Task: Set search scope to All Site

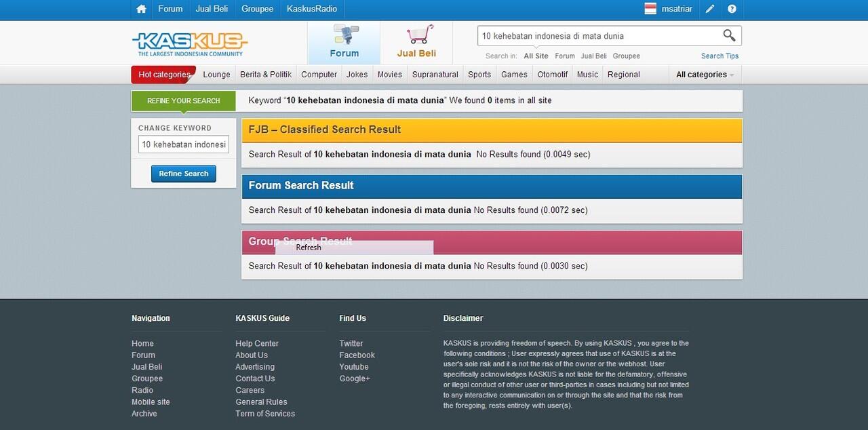Action: (536, 56)
